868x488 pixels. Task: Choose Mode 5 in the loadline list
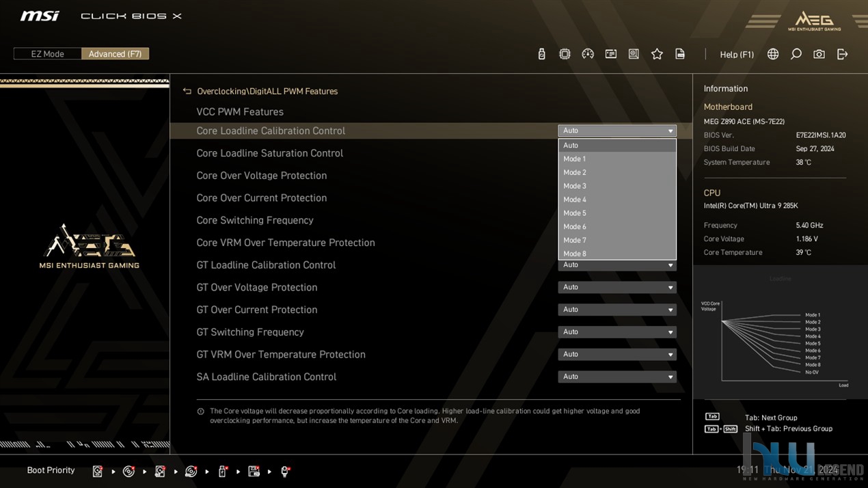(x=617, y=213)
